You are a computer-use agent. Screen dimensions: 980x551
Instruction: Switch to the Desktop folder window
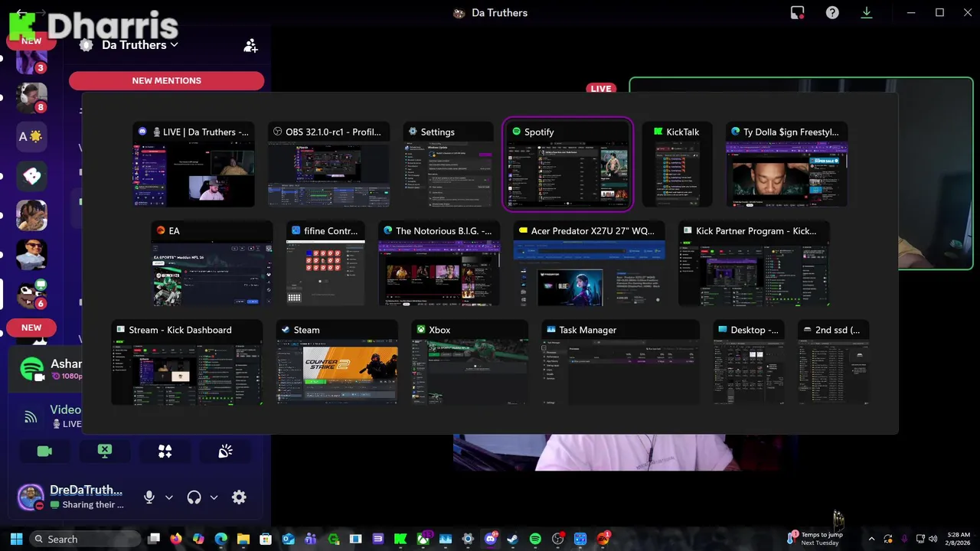pyautogui.click(x=749, y=362)
